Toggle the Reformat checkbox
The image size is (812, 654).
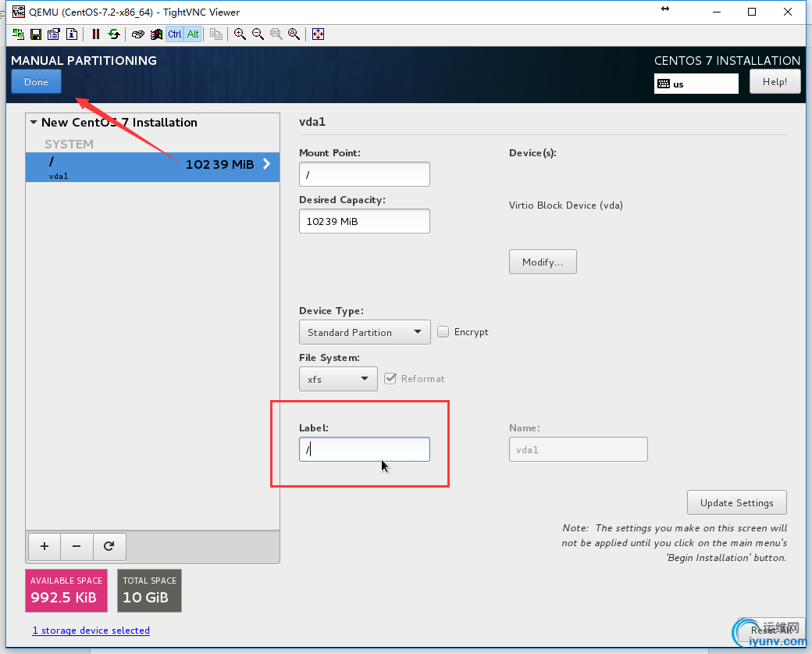pos(390,379)
